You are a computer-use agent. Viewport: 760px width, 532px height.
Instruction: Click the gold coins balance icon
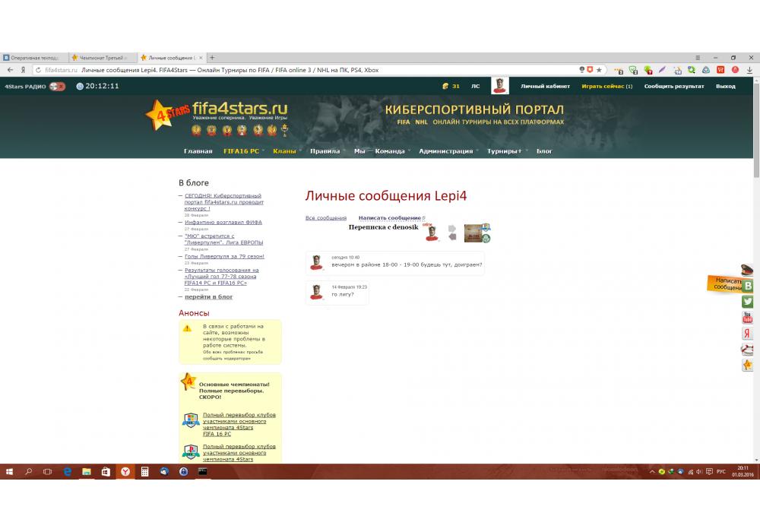pos(445,87)
